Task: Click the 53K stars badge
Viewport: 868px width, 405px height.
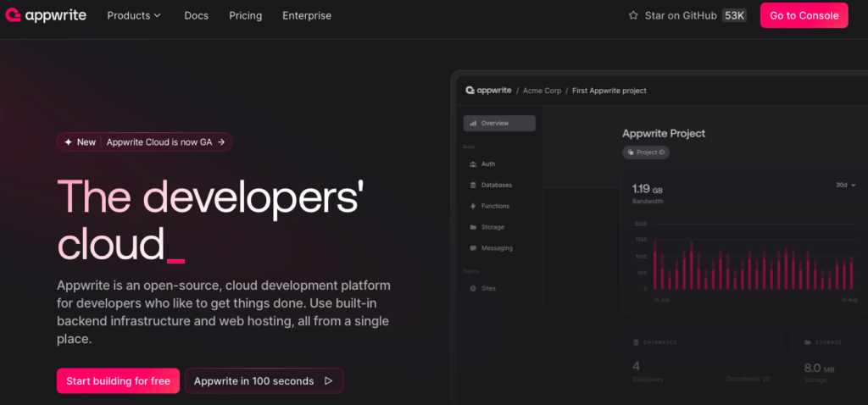Action: click(x=734, y=15)
